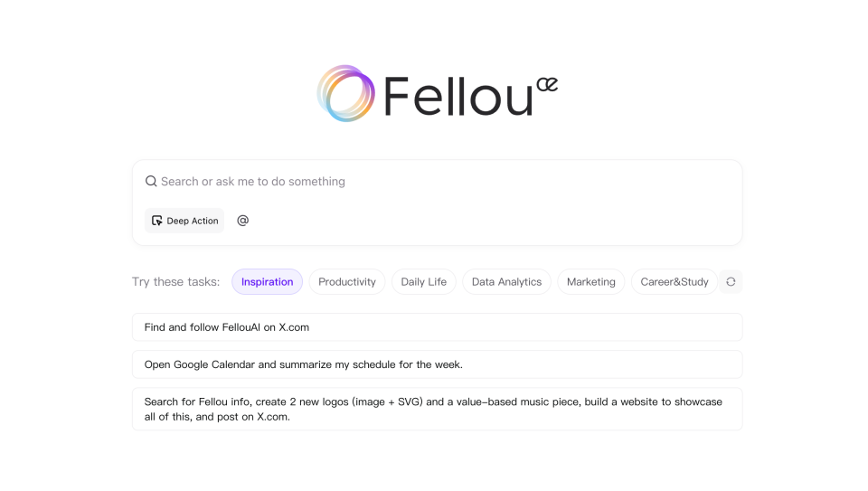
Task: Switch to the Marketing tab
Action: pos(590,282)
